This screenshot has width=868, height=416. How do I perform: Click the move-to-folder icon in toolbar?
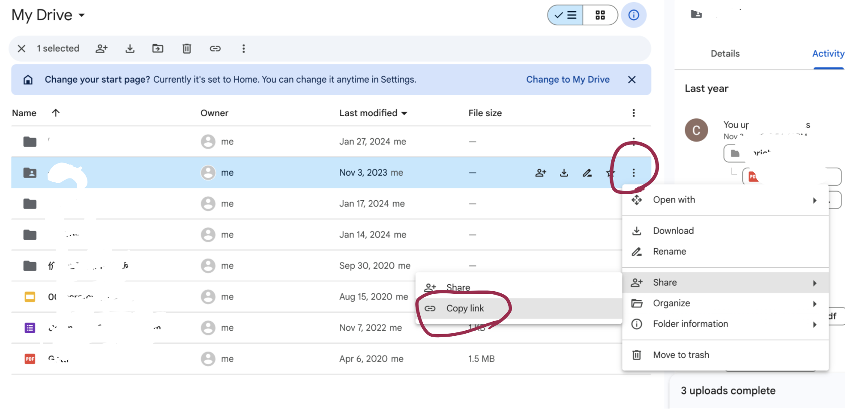click(158, 48)
